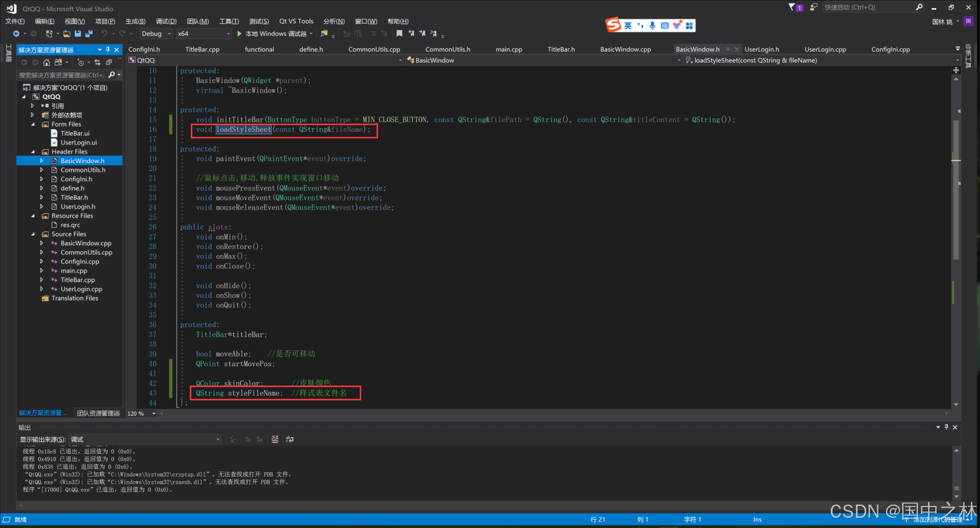Select res.qrc resource file
Screen dimensions: 980x528
coord(70,225)
